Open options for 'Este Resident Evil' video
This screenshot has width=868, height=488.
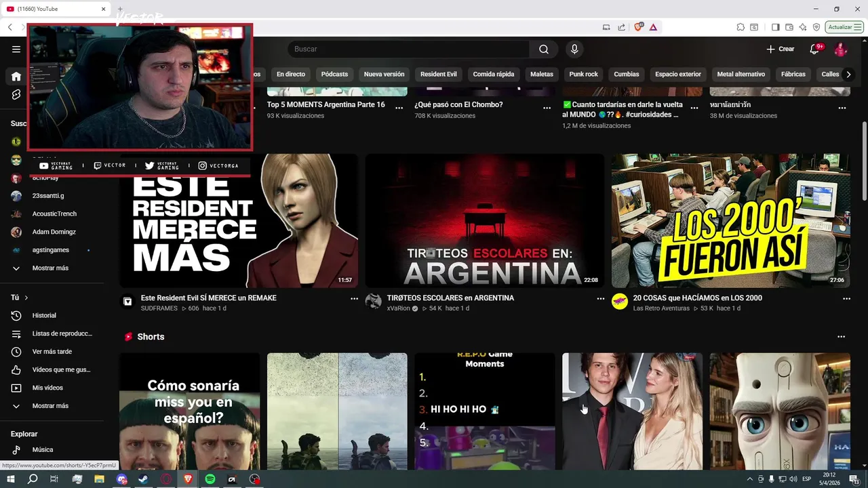(354, 298)
